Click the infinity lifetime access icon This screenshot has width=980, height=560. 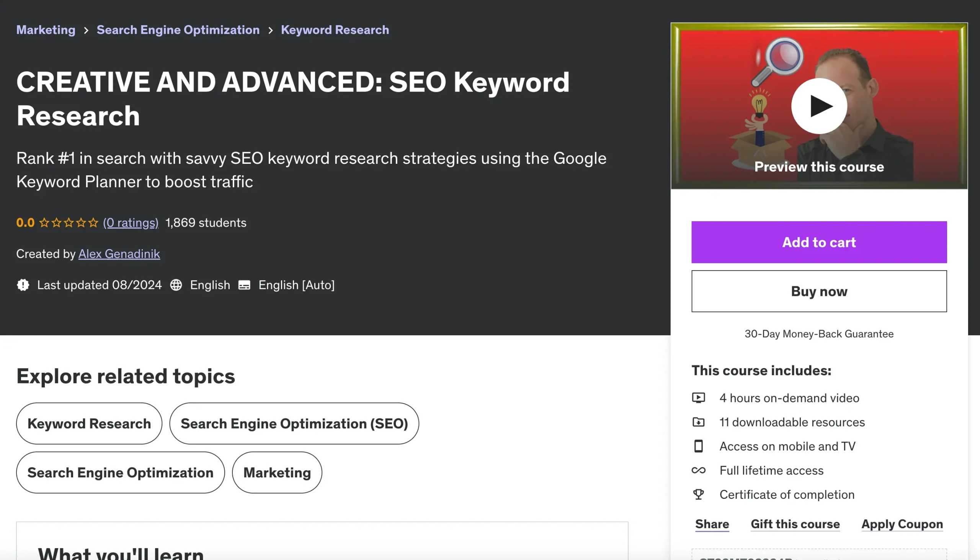(699, 470)
